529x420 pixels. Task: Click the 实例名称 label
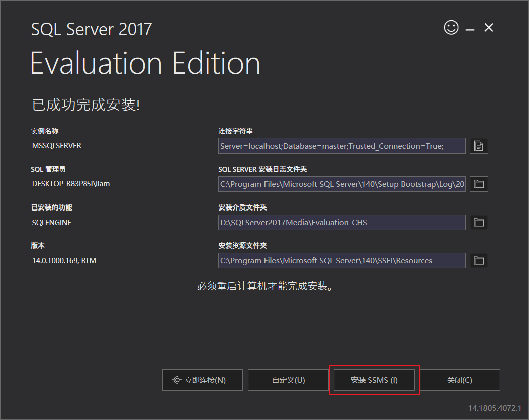[45, 131]
